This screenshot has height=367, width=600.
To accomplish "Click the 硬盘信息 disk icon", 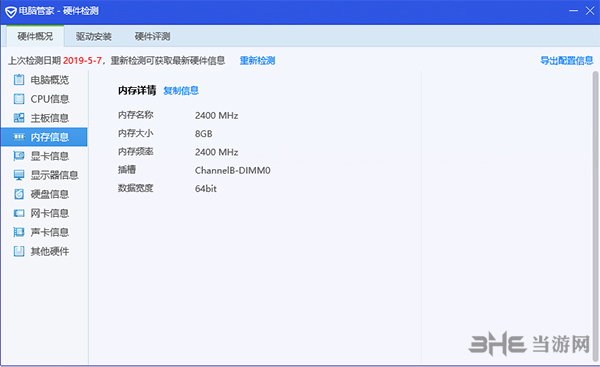I will [x=19, y=194].
